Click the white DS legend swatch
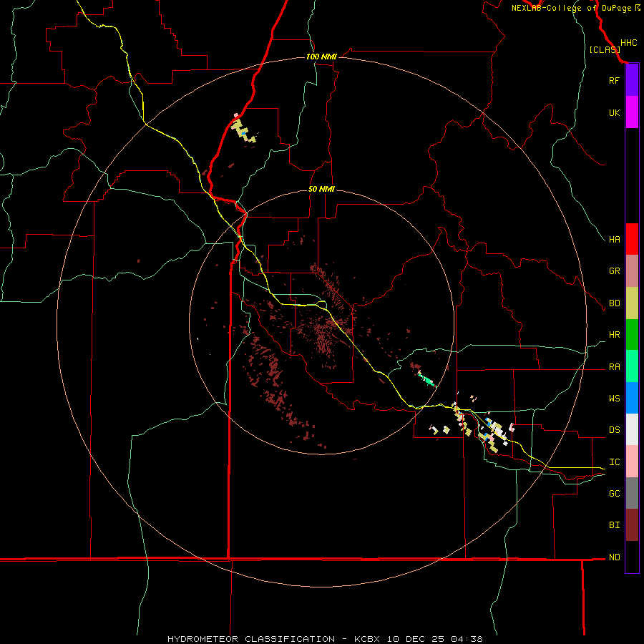Viewport: 644px width, 644px height. (632, 429)
